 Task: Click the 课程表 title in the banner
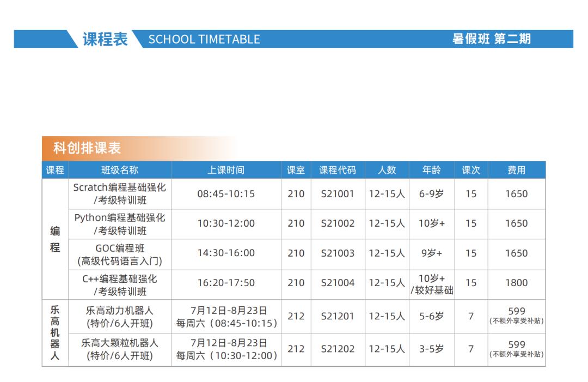(x=105, y=39)
